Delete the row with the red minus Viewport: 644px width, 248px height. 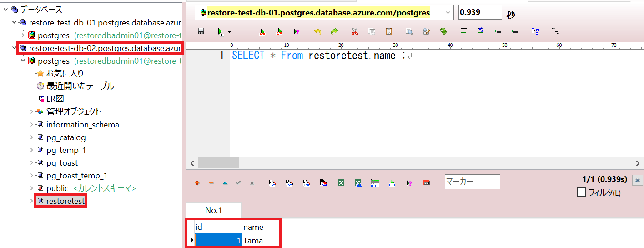coord(211,182)
